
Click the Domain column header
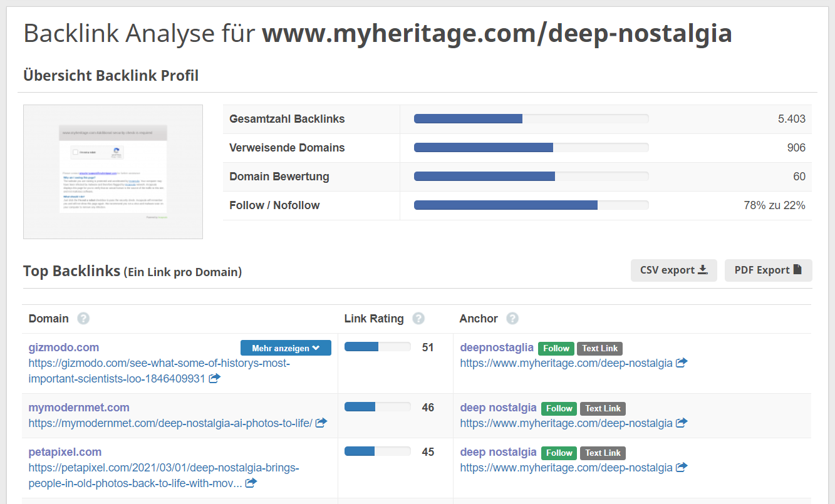click(x=49, y=319)
